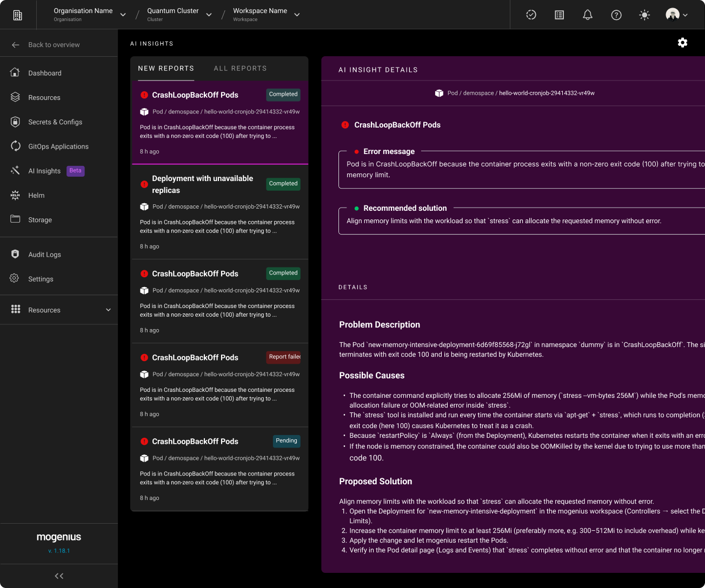Collapse the sidebar with the double chevron

coord(59,576)
